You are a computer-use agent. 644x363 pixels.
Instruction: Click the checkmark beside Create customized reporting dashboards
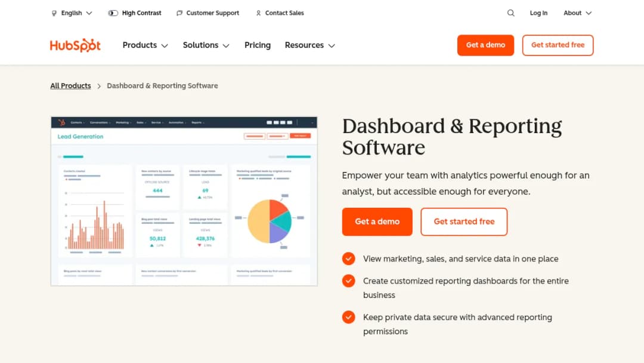pos(349,281)
